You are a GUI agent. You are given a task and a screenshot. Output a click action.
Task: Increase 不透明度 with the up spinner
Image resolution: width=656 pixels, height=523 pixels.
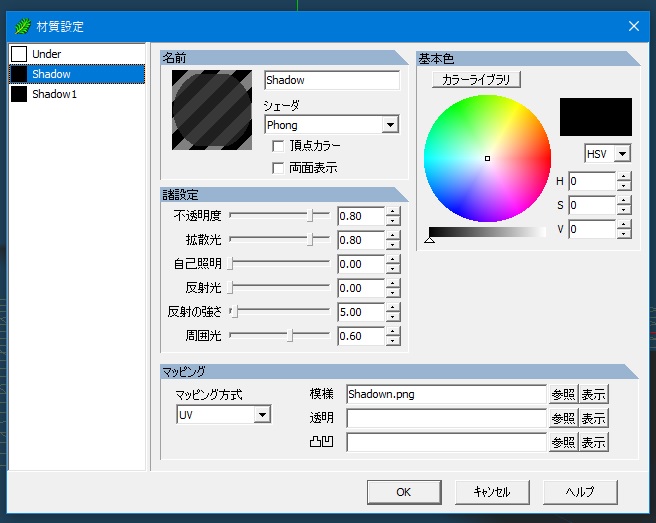pos(392,211)
